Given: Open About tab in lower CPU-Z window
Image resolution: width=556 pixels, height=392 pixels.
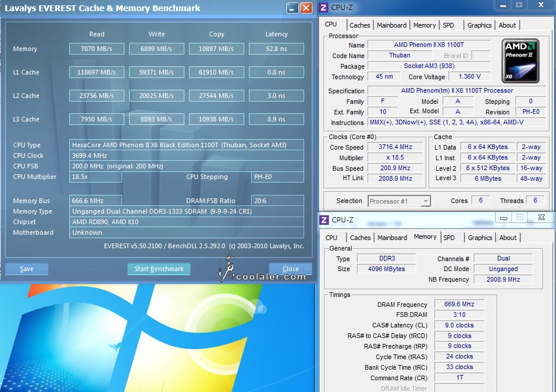Looking at the screenshot, I should 508,238.
